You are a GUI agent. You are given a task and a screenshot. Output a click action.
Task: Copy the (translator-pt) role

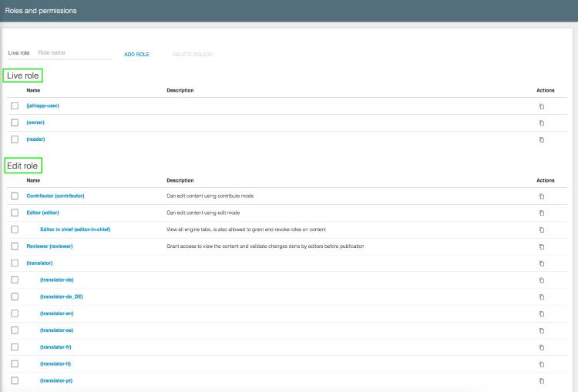click(x=542, y=381)
